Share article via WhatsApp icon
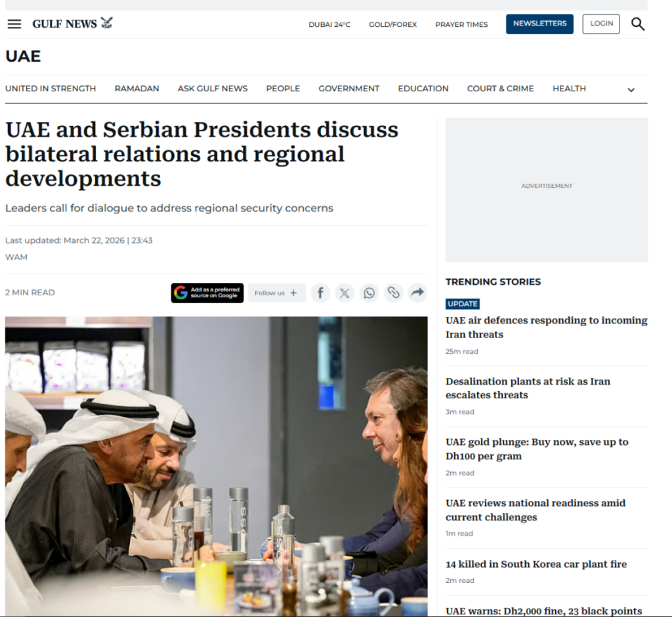672x617 pixels. click(369, 293)
